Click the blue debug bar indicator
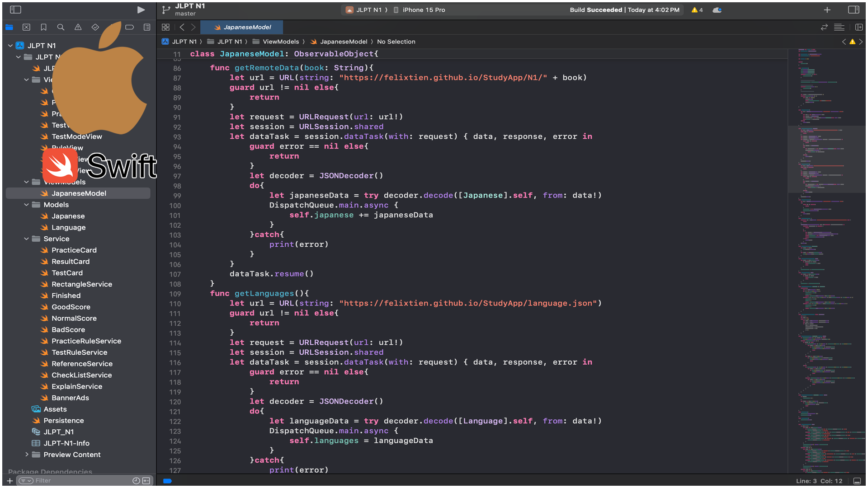 click(167, 481)
